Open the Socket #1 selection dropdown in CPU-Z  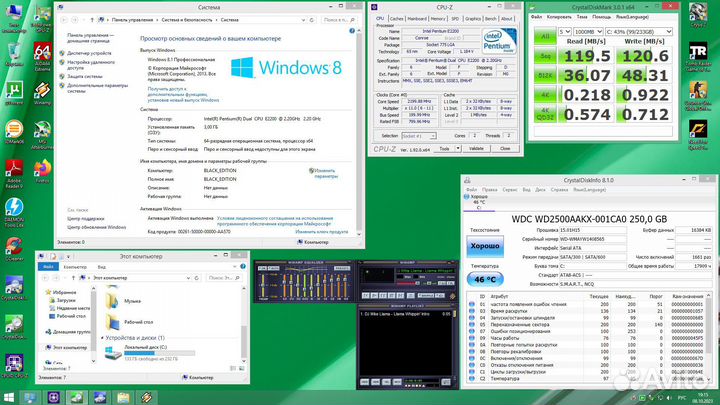(x=418, y=136)
